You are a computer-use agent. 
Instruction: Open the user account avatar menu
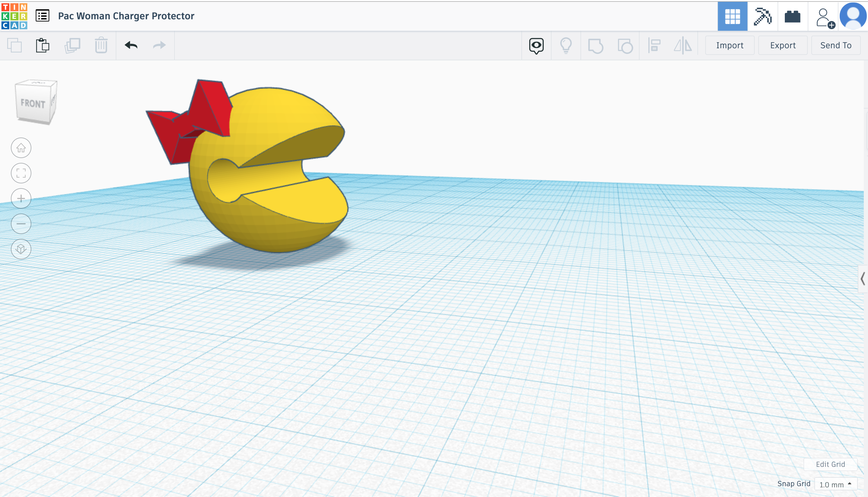(853, 16)
